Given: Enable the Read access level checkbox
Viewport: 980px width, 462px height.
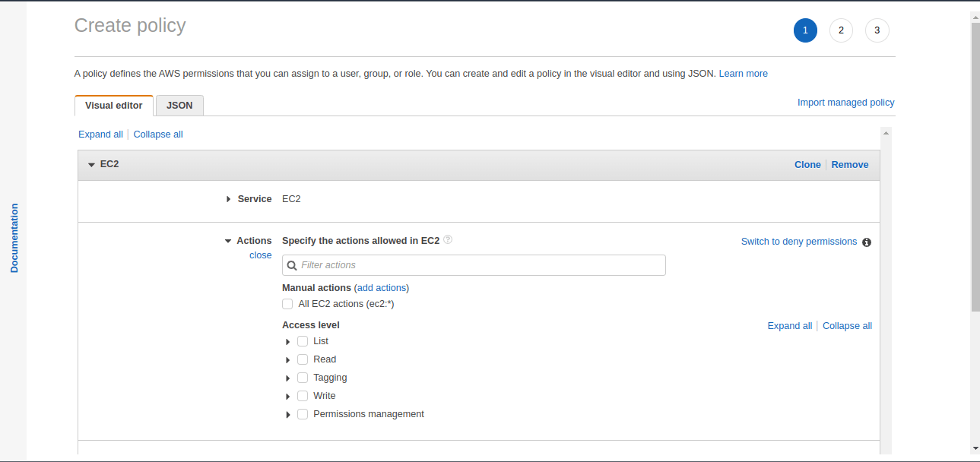Looking at the screenshot, I should click(x=303, y=359).
